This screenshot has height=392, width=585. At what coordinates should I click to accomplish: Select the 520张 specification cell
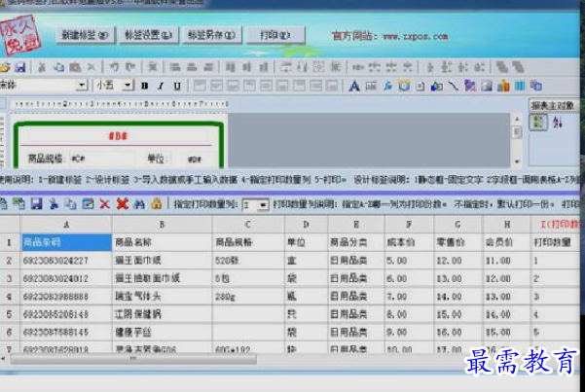point(248,261)
